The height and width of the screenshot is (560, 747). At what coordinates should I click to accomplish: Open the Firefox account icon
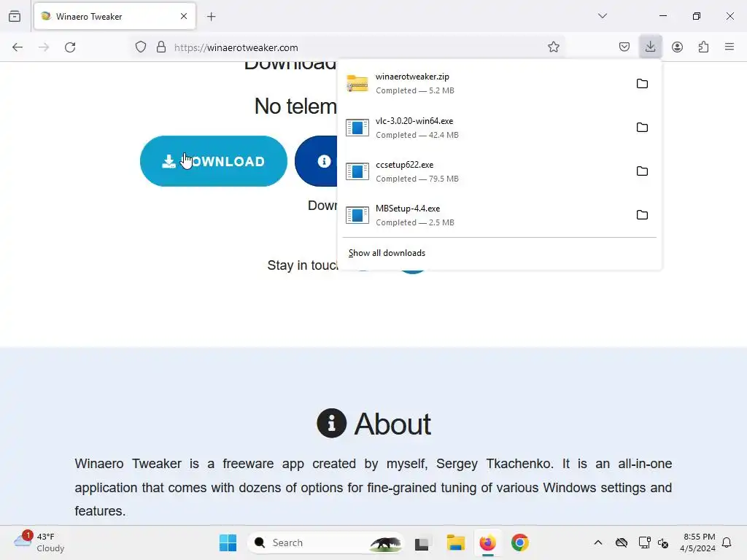tap(677, 47)
